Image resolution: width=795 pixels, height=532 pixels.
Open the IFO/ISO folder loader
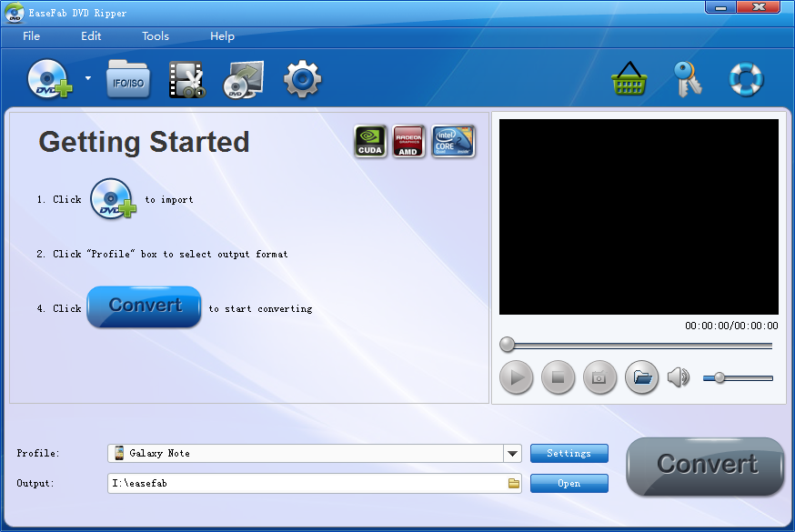tap(128, 79)
